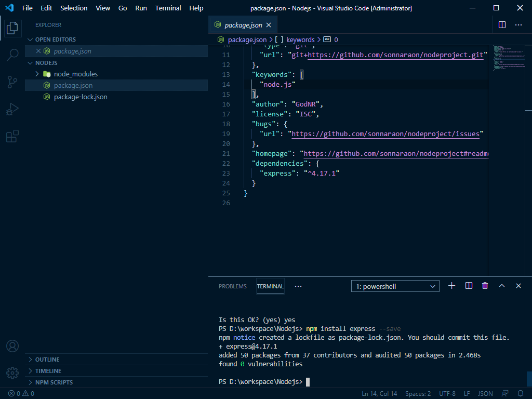Open Run and Debug view
The width and height of the screenshot is (532, 399).
pos(12,109)
